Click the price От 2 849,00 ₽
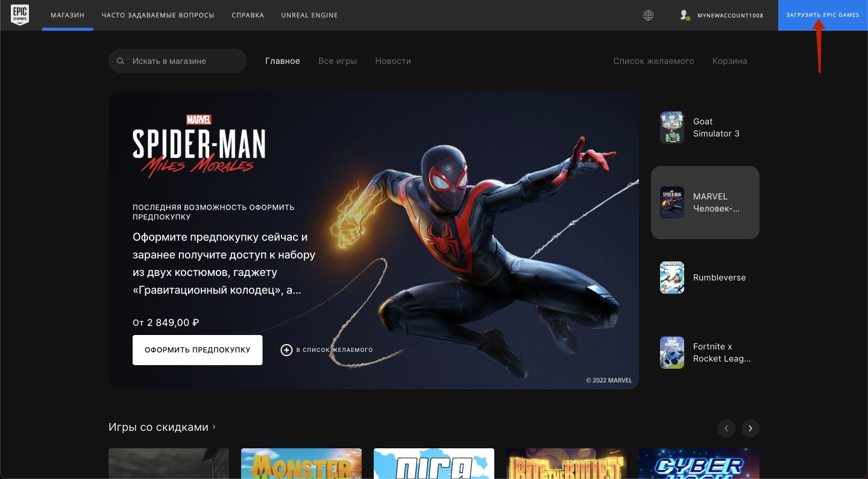This screenshot has height=479, width=868. 166,322
